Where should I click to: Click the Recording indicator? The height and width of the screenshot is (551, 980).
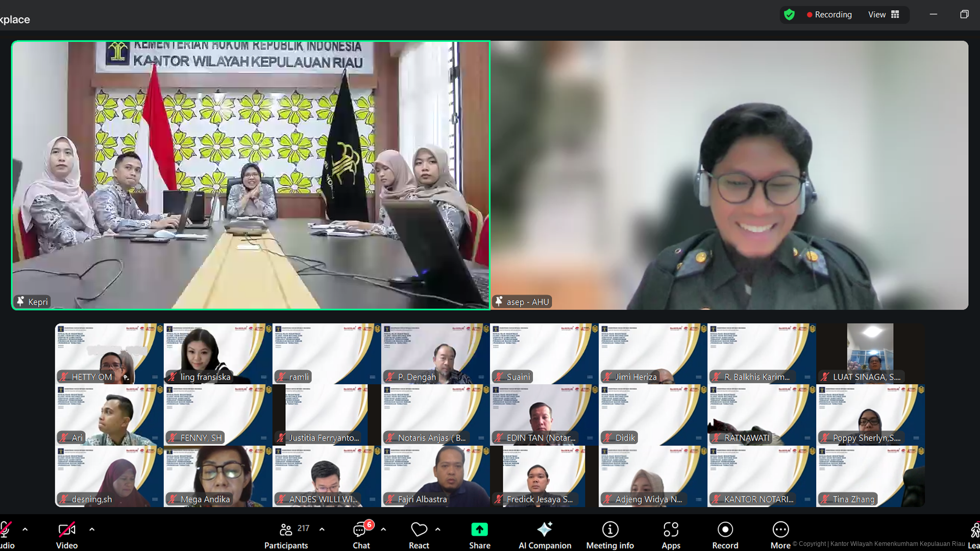829,14
